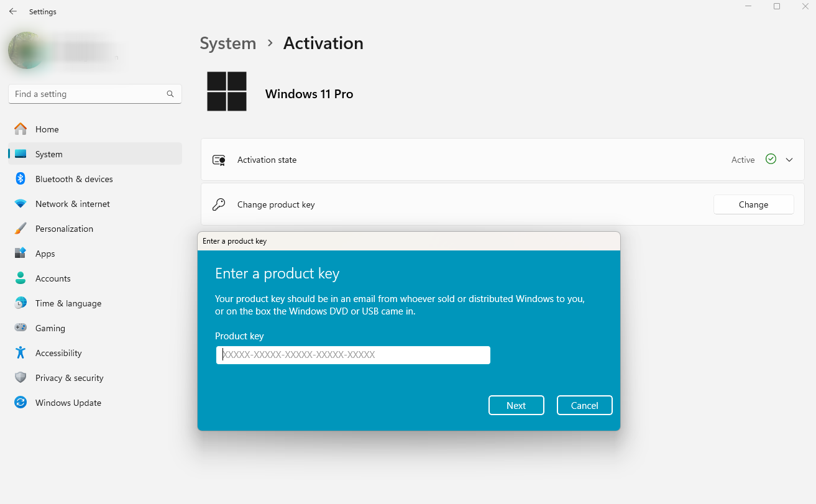The width and height of the screenshot is (816, 504).
Task: Click Next in the product key dialog
Action: pos(516,405)
